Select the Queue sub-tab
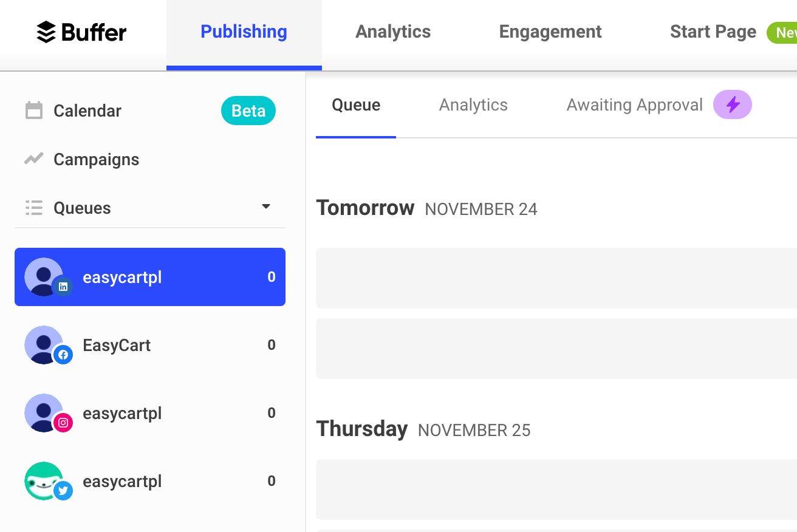Image resolution: width=797 pixels, height=532 pixels. (x=356, y=105)
